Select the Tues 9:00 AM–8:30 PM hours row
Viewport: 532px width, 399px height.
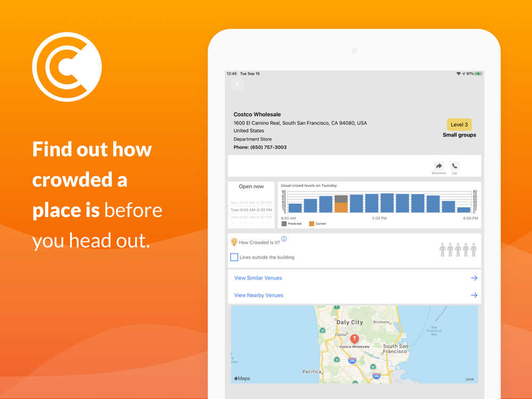[x=251, y=210]
